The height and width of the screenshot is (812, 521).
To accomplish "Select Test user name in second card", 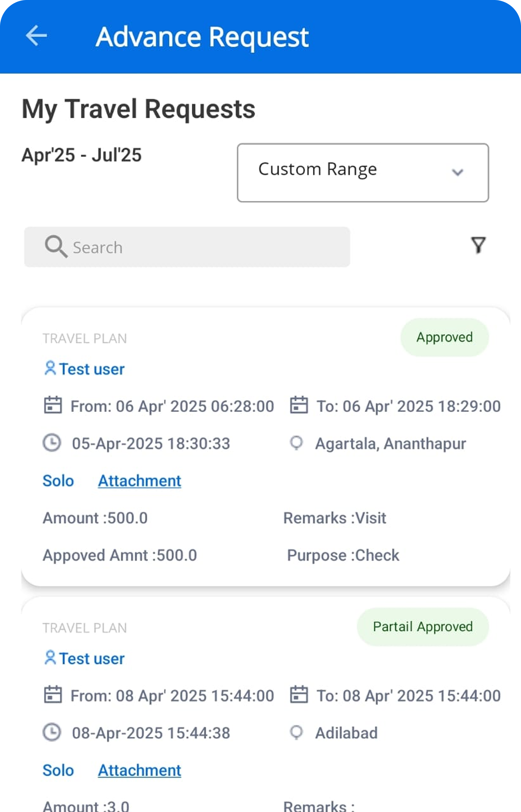I will [x=91, y=659].
